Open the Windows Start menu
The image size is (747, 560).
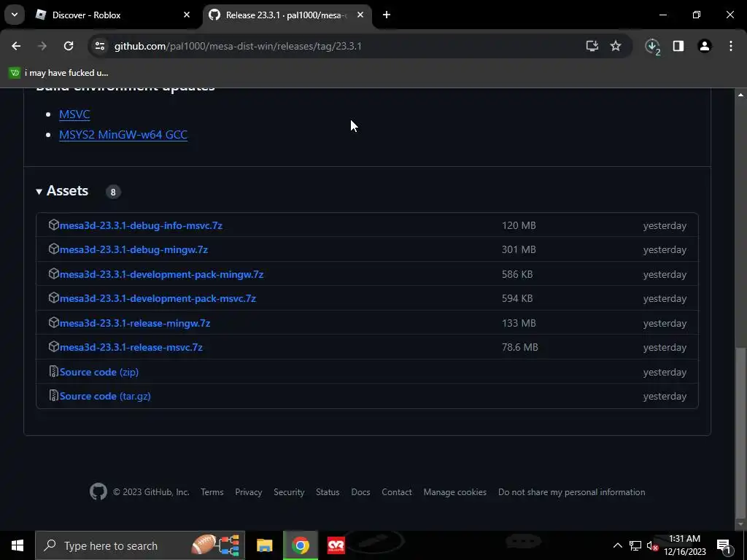(18, 545)
